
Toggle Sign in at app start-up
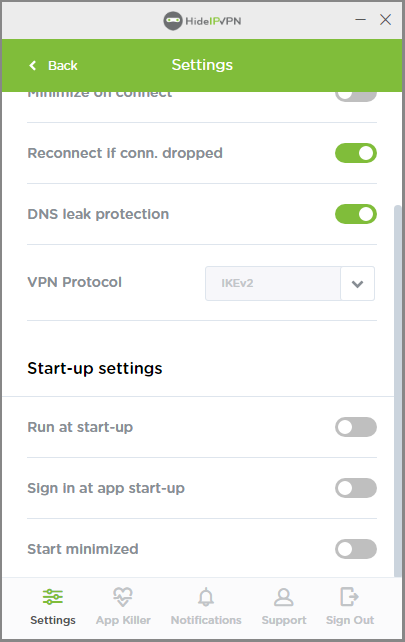point(356,488)
